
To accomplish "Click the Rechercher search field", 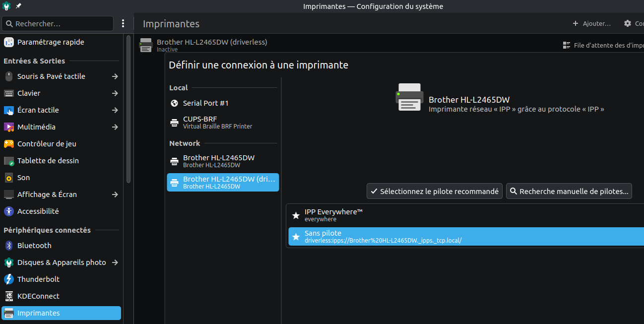I will point(58,23).
